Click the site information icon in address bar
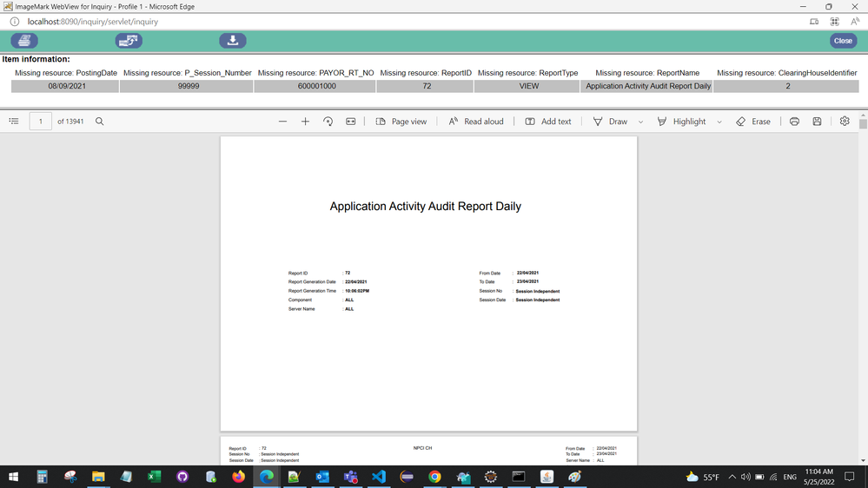 tap(15, 22)
